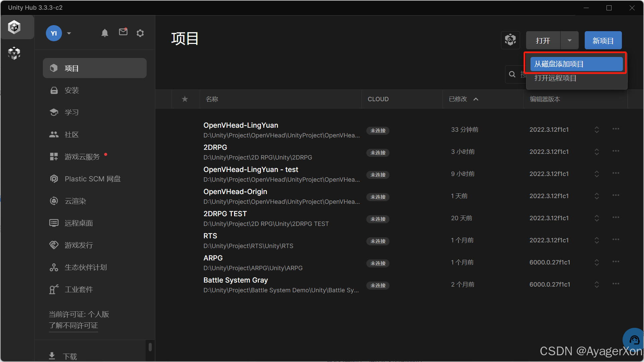Open notifications bell icon
The image size is (644, 362).
pyautogui.click(x=105, y=33)
